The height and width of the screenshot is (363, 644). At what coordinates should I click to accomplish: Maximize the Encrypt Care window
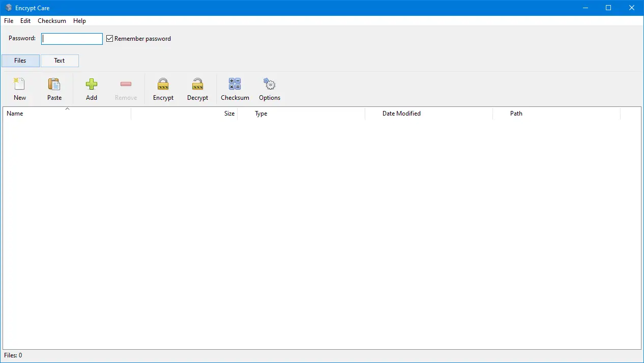point(608,8)
